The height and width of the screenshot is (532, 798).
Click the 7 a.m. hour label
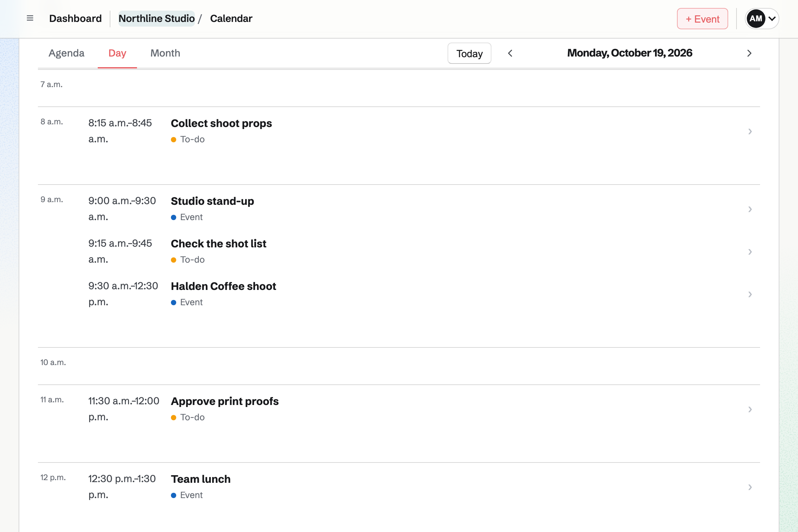point(52,84)
